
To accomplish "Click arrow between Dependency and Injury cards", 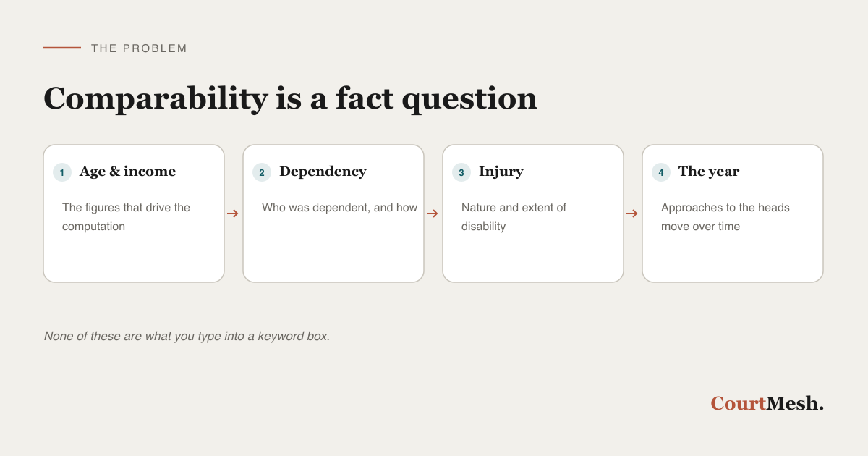I will pos(433,214).
